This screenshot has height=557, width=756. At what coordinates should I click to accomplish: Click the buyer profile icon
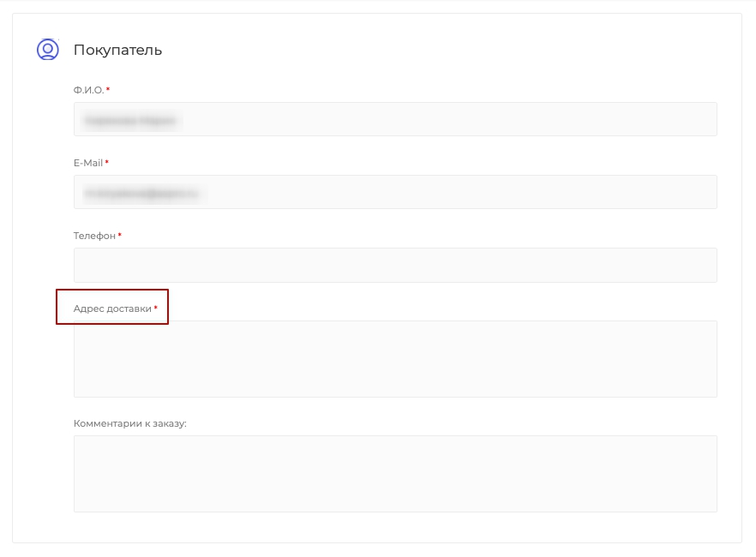(x=48, y=49)
